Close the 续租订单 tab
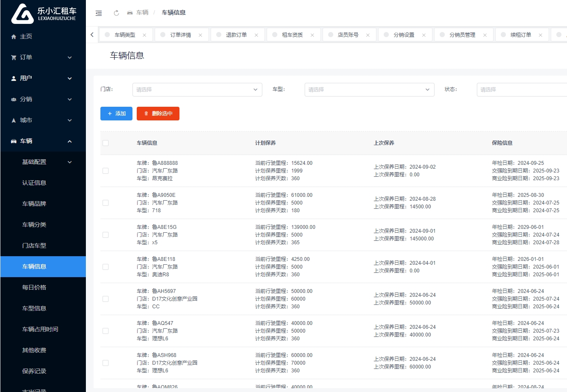567x392 pixels. point(541,35)
